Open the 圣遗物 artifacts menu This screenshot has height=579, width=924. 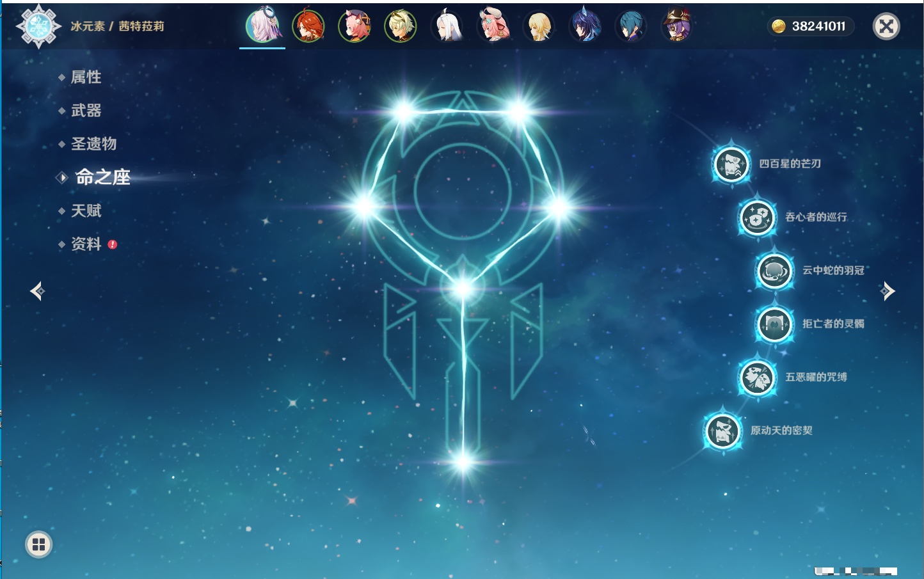click(93, 144)
